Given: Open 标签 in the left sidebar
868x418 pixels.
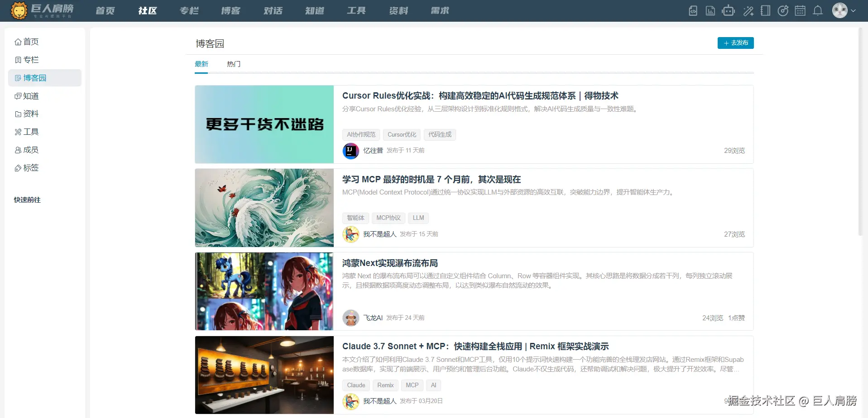Looking at the screenshot, I should pos(45,168).
